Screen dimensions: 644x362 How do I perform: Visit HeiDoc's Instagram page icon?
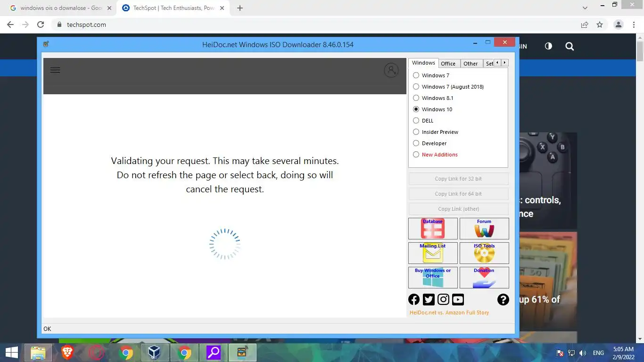coord(443,299)
